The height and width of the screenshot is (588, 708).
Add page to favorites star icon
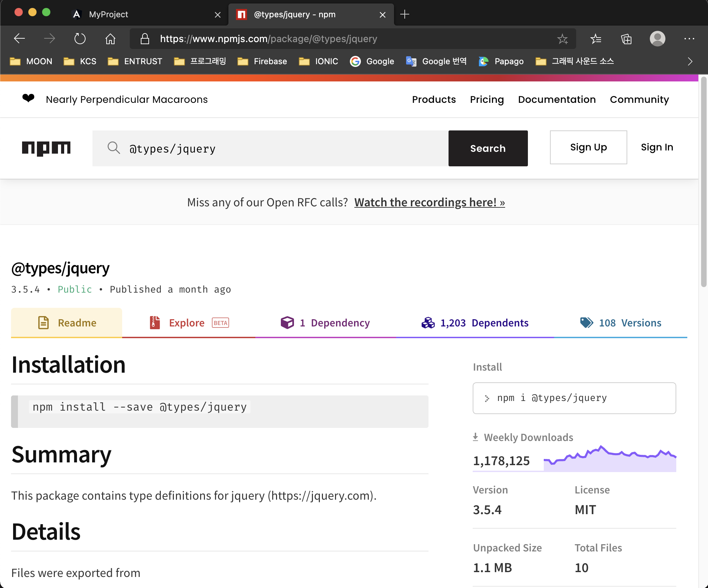click(x=562, y=39)
